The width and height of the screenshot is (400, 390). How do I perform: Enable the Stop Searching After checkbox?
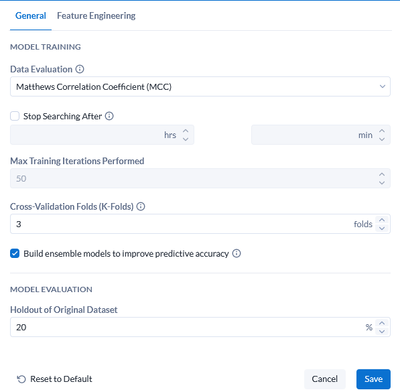[15, 116]
